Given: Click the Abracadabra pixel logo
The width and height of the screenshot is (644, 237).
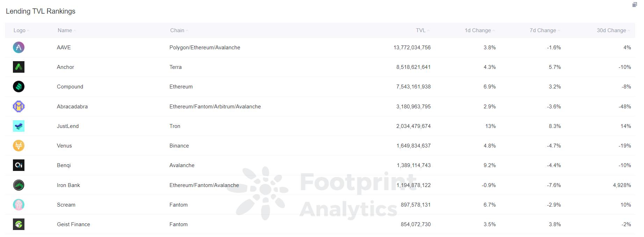Looking at the screenshot, I should [19, 106].
